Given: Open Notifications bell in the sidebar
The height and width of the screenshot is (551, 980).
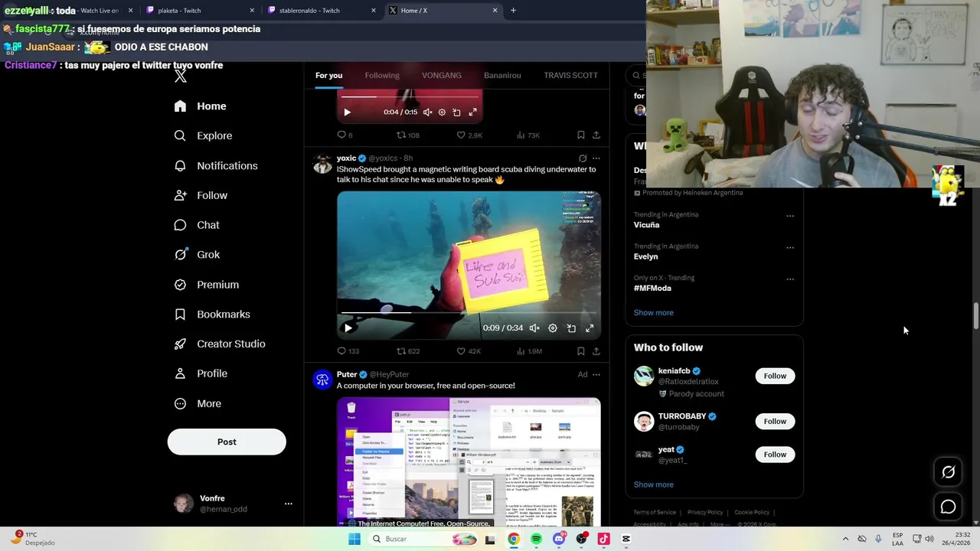Looking at the screenshot, I should point(216,165).
